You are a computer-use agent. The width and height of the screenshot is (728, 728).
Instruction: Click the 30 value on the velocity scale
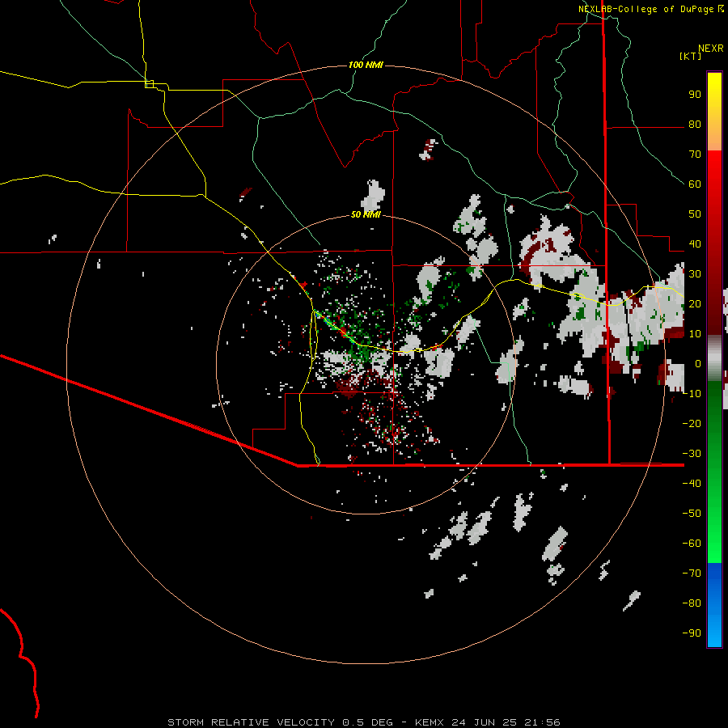tap(695, 274)
